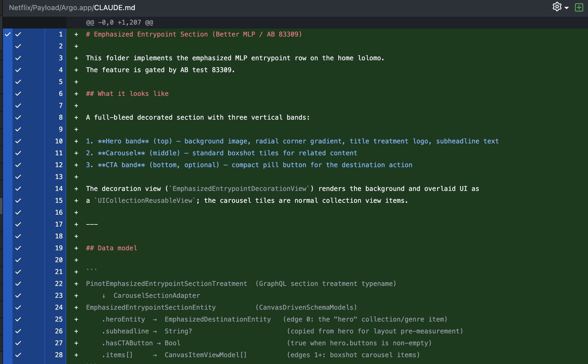The height and width of the screenshot is (364, 588).
Task: Click the CLAUDE.md file name in the path
Action: click(115, 8)
